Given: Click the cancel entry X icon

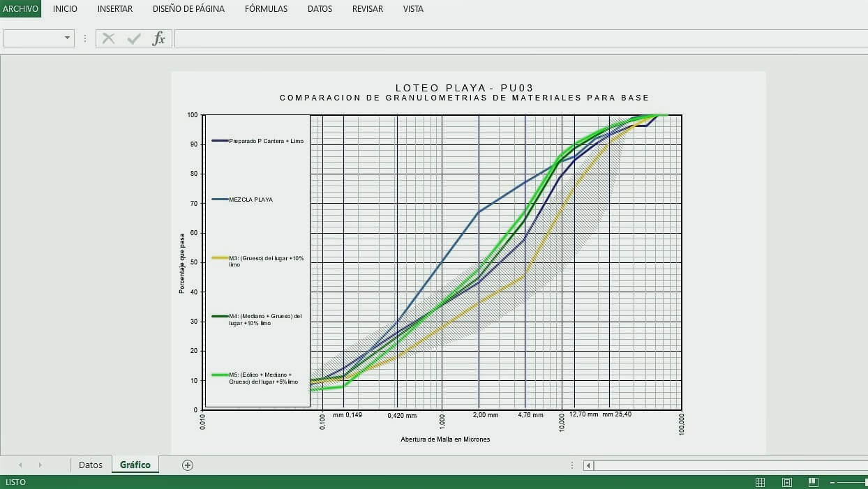Looking at the screenshot, I should coord(108,38).
